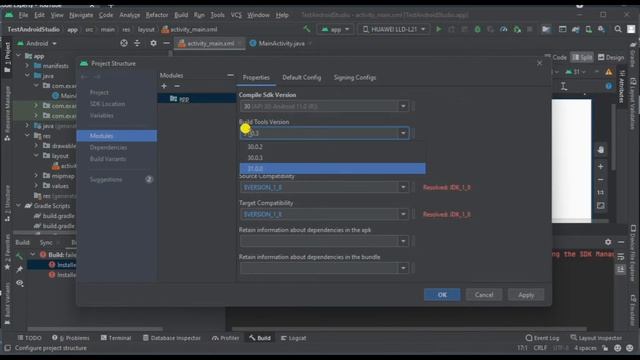Toggle the Build Variants tool window
This screenshot has width=640, height=360.
7,304
